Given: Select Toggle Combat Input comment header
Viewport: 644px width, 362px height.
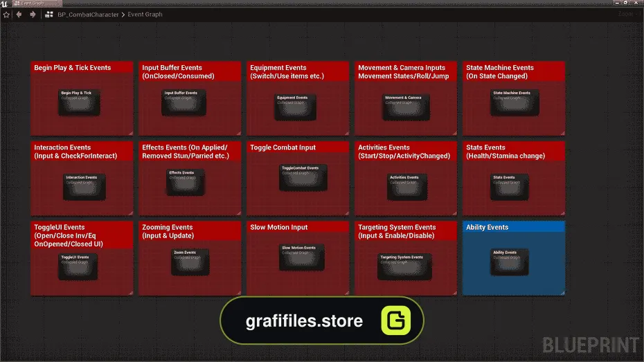Looking at the screenshot, I should pos(298,147).
